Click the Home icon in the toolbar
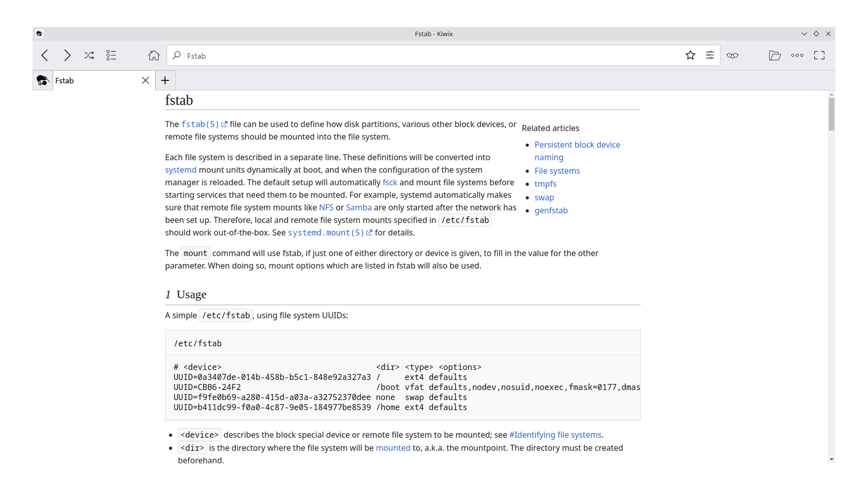The image size is (868, 502). pos(154,55)
